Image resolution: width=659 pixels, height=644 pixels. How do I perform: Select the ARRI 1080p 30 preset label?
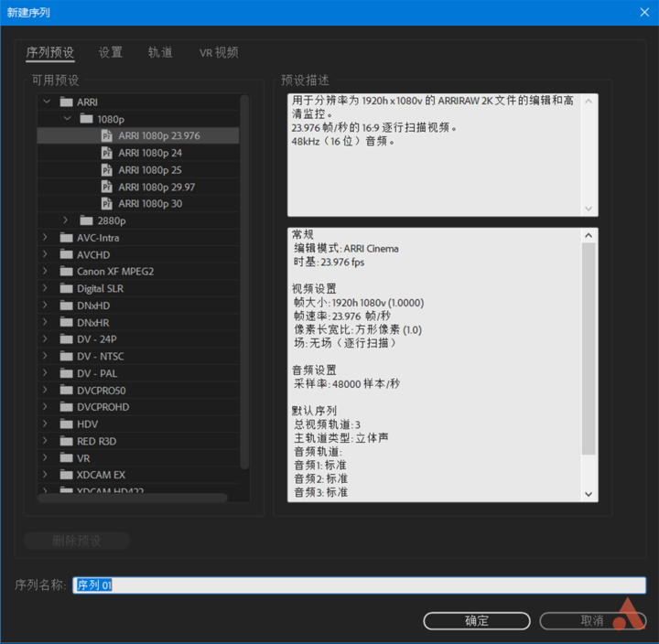coord(150,204)
